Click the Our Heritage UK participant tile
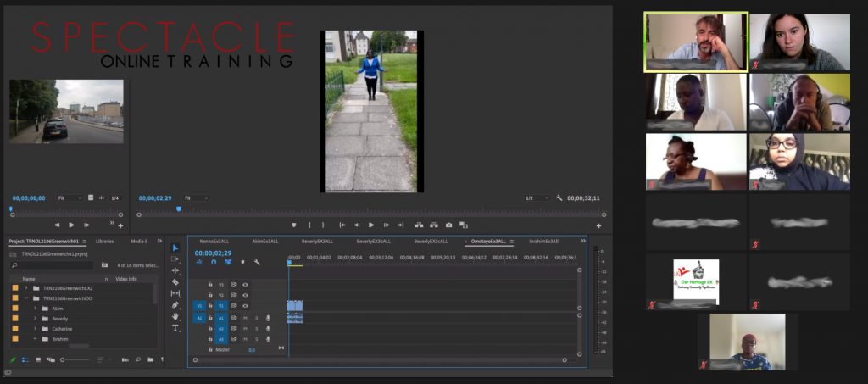 (696, 282)
